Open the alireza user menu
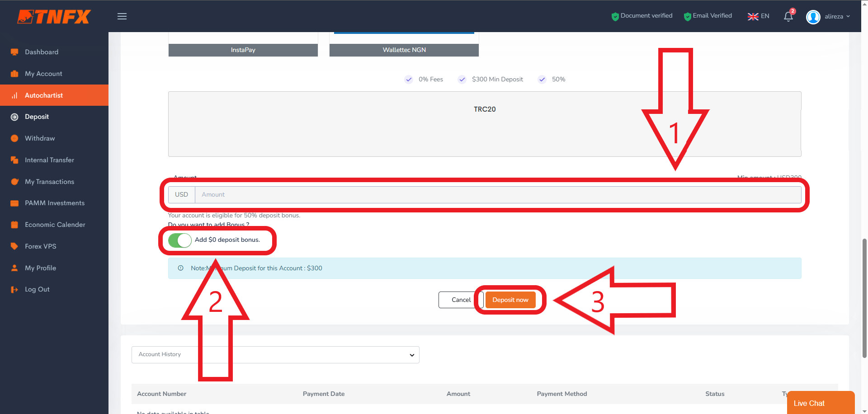This screenshot has height=414, width=868. (x=837, y=17)
